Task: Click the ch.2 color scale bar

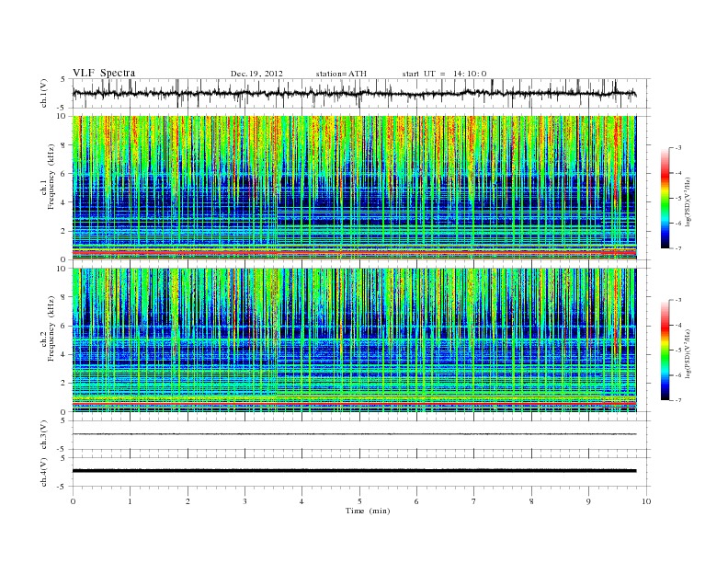Action: pyautogui.click(x=665, y=350)
